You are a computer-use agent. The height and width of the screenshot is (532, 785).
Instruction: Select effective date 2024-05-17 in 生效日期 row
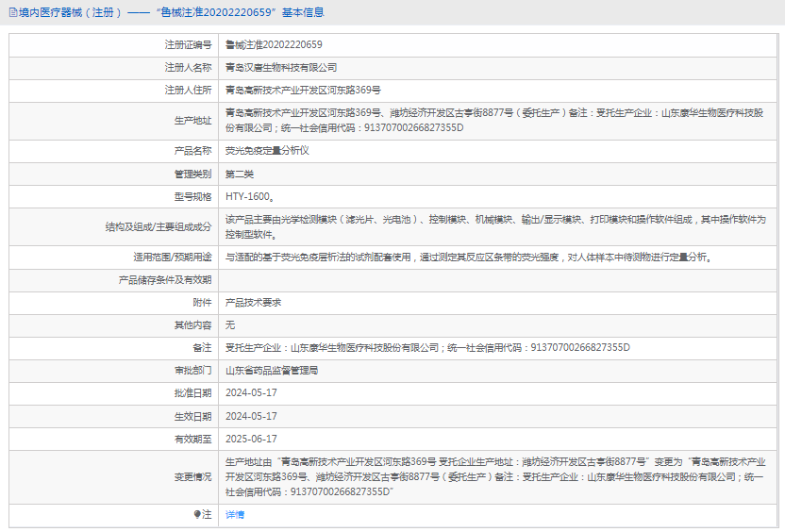click(x=251, y=416)
